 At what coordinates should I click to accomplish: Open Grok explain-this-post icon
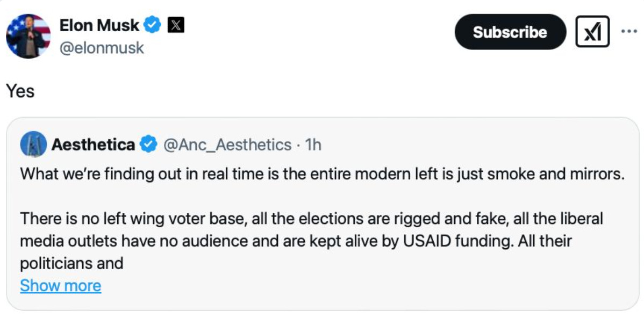(592, 32)
